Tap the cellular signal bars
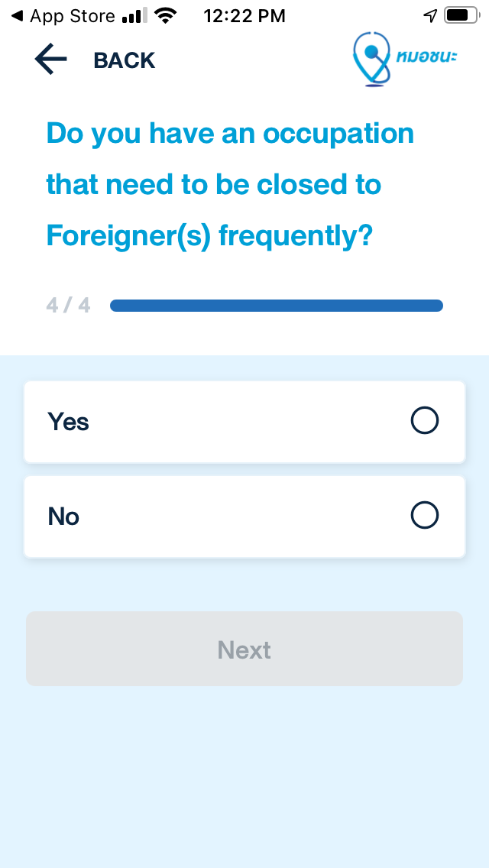Viewport: 489px width, 868px height. tap(135, 17)
